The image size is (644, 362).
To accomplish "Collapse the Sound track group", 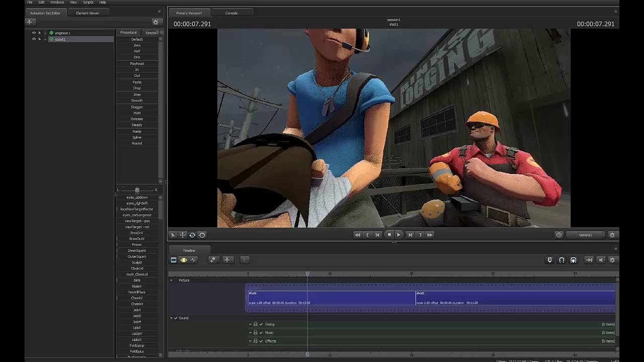I will pyautogui.click(x=171, y=318).
